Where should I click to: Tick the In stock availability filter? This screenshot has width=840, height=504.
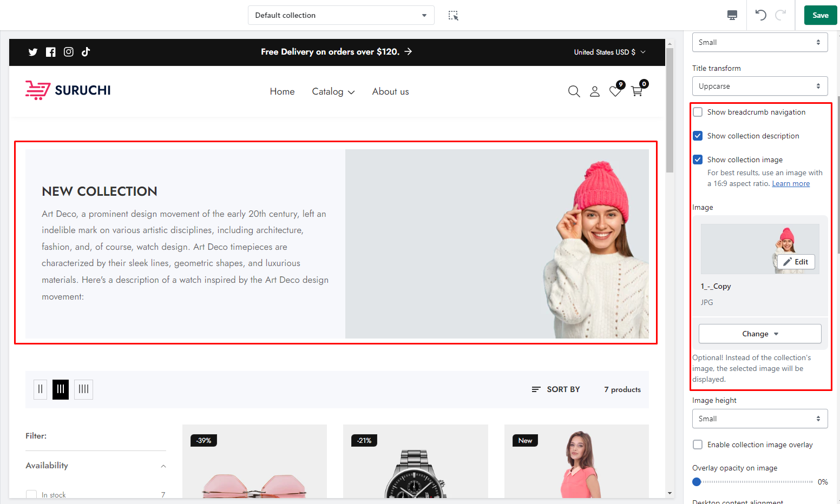pyautogui.click(x=31, y=494)
